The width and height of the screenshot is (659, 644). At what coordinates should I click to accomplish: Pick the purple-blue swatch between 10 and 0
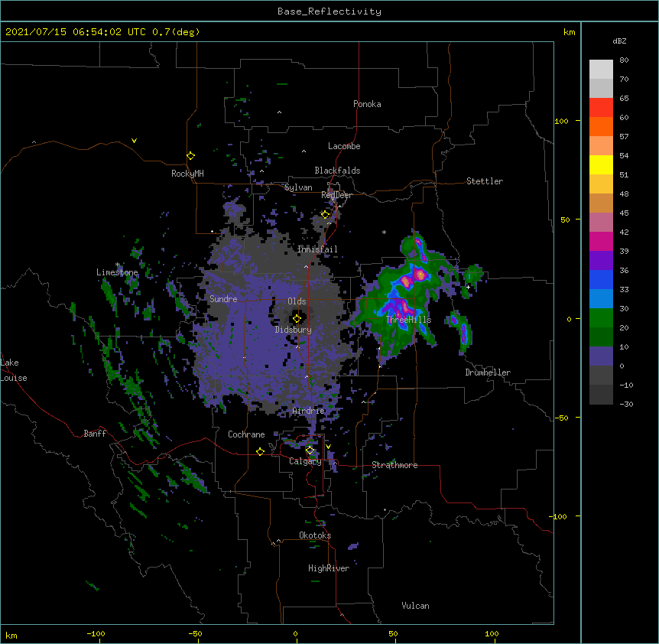click(601, 356)
